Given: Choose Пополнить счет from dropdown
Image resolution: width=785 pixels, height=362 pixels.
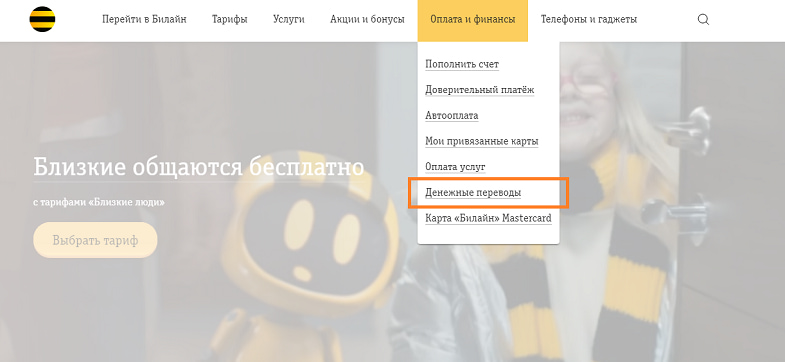Looking at the screenshot, I should [462, 64].
